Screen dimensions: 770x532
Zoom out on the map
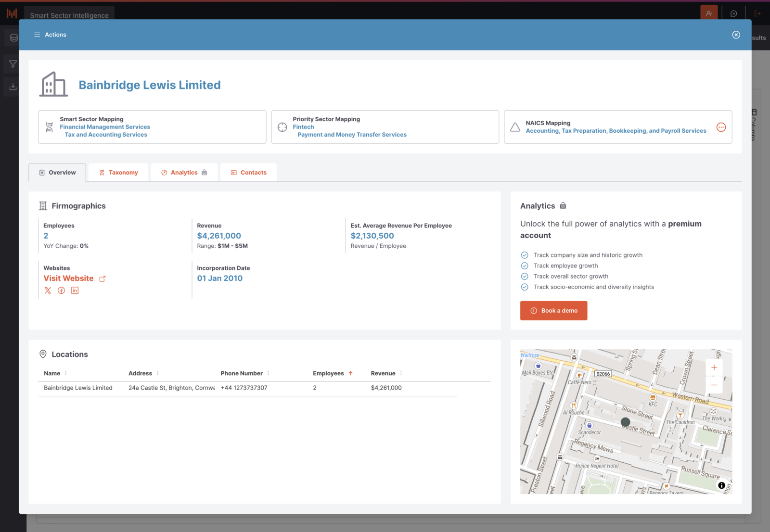pos(714,385)
